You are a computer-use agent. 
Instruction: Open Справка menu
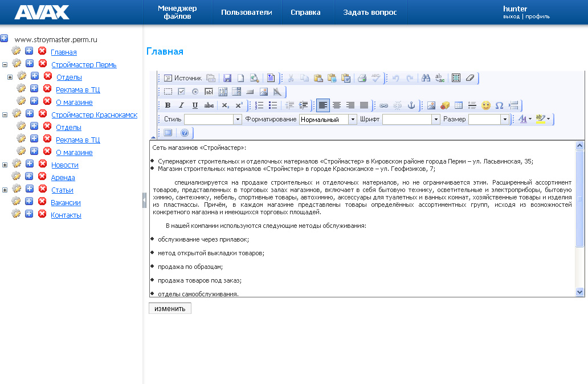pos(305,13)
